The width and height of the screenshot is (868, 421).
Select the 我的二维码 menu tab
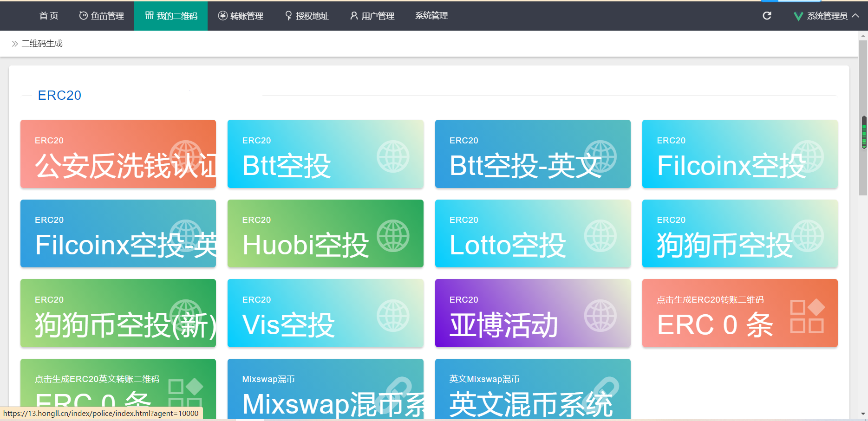171,16
